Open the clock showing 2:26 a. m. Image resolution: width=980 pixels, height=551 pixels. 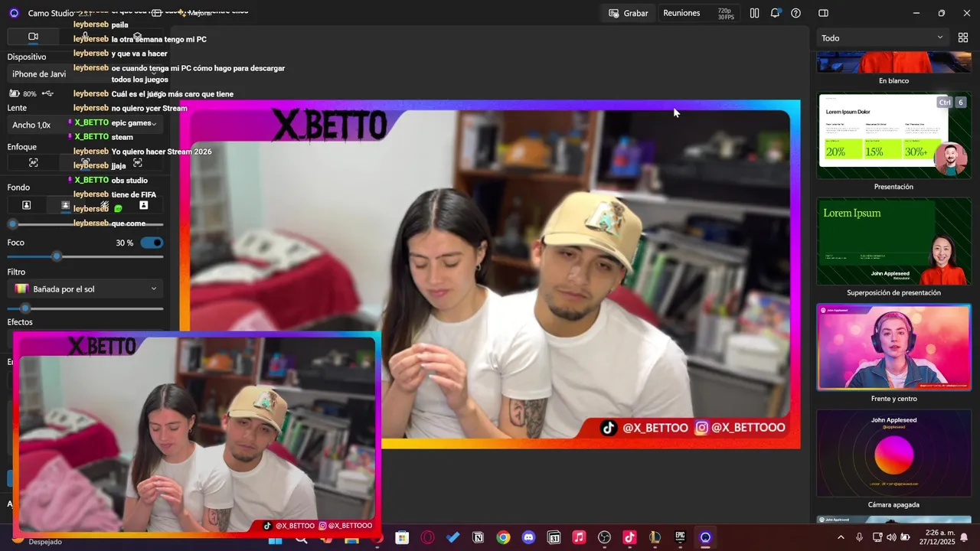[939, 537]
